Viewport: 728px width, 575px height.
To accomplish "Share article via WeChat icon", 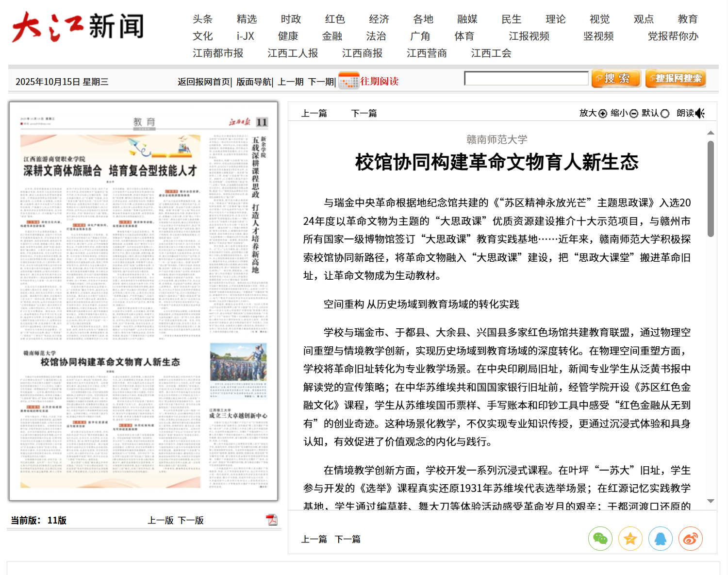I will (600, 539).
